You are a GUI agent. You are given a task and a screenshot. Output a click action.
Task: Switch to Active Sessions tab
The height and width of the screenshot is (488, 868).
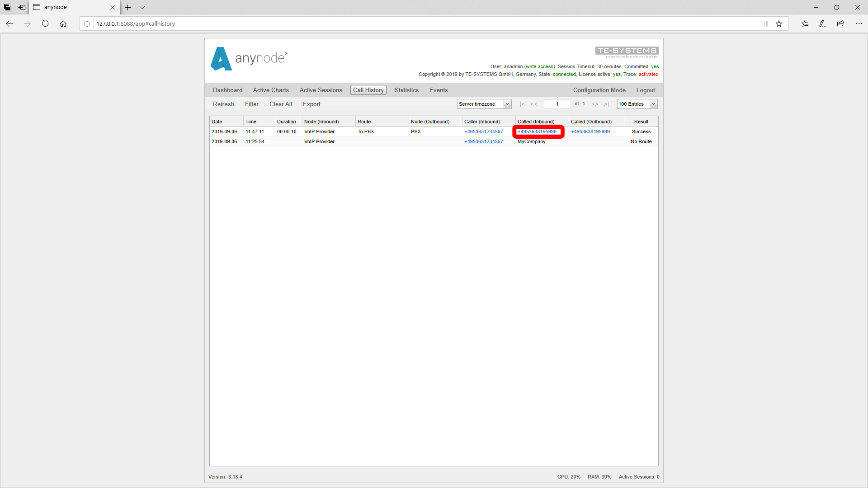pos(321,90)
